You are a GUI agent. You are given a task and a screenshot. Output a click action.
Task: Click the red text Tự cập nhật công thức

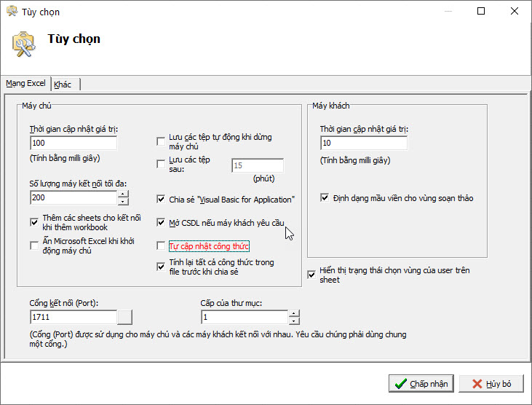(x=209, y=246)
